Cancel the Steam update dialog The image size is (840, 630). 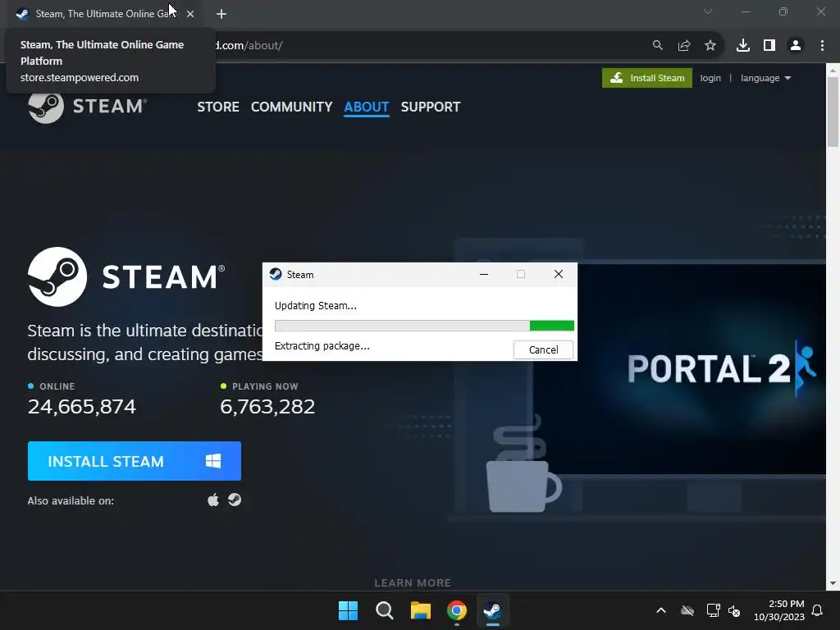pos(543,349)
